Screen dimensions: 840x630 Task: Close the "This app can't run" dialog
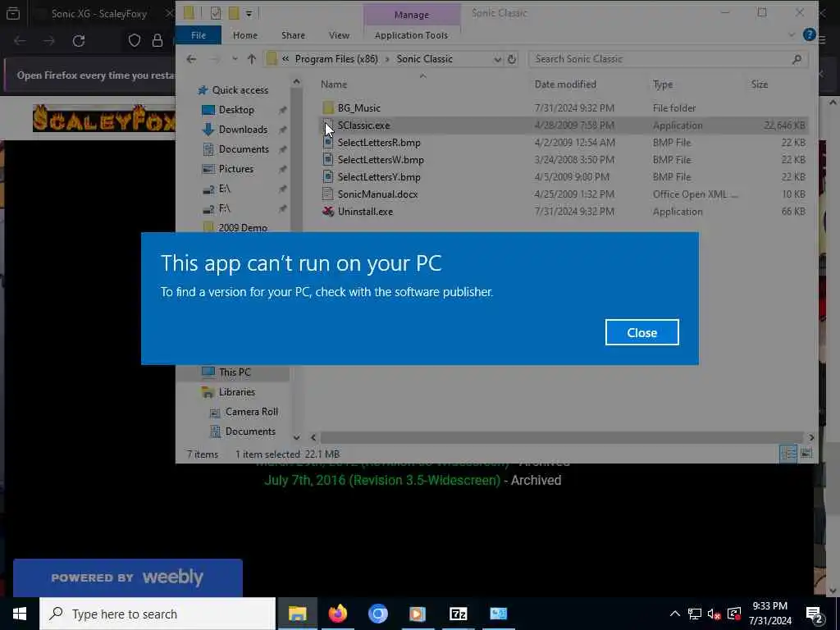pos(641,333)
